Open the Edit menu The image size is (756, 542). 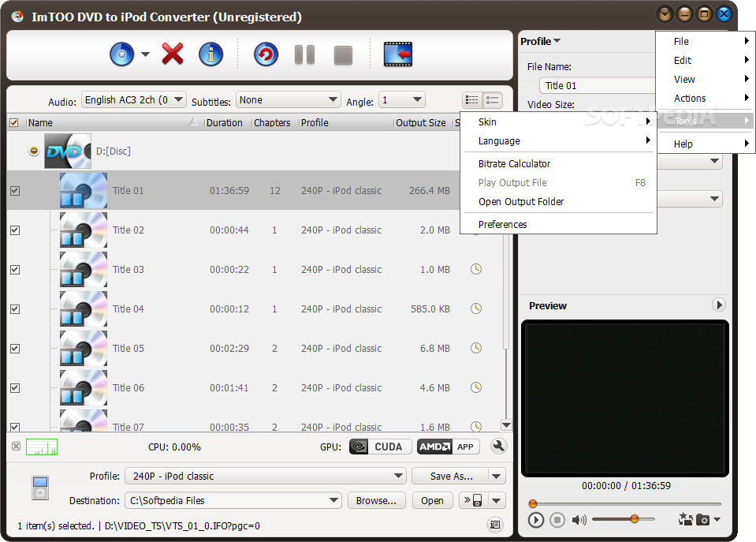706,60
